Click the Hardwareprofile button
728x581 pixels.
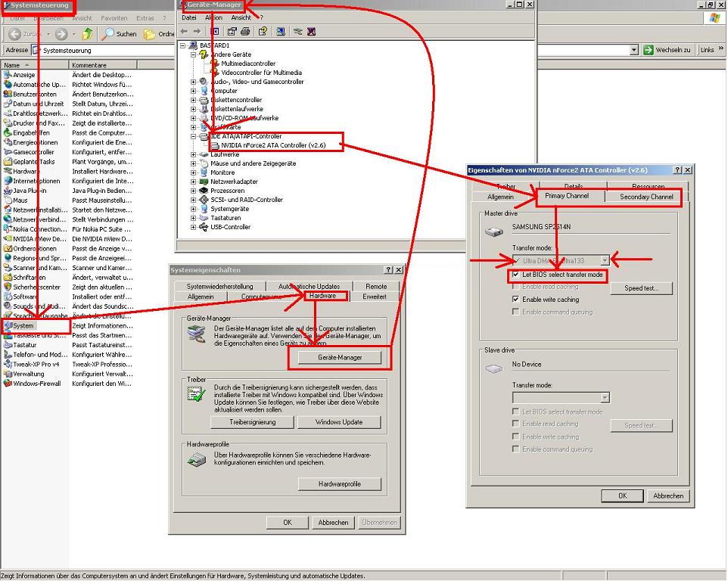(x=340, y=483)
